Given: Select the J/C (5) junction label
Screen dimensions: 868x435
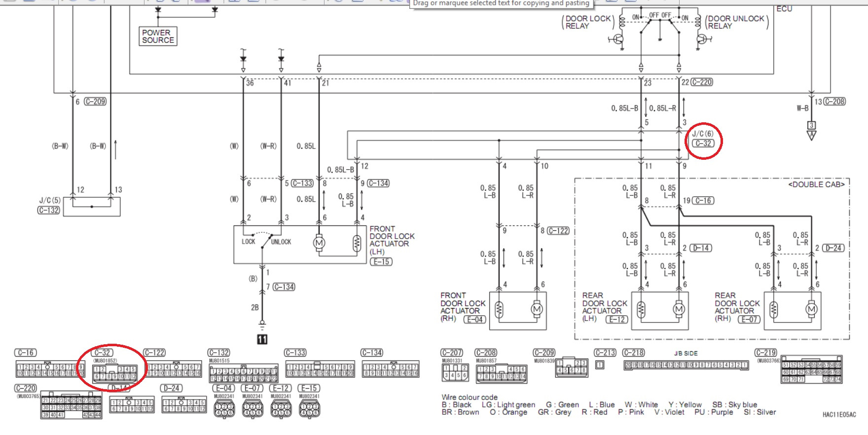Looking at the screenshot, I should (x=50, y=201).
